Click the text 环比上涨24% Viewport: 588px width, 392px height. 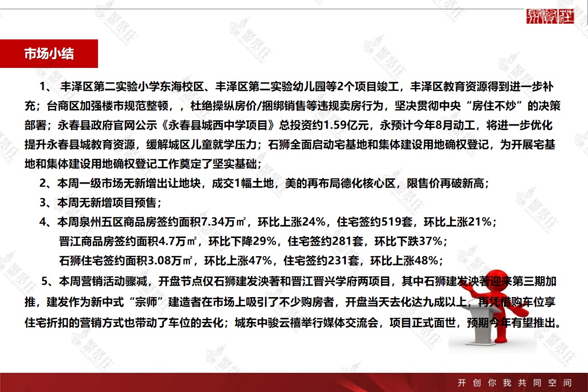click(291, 222)
